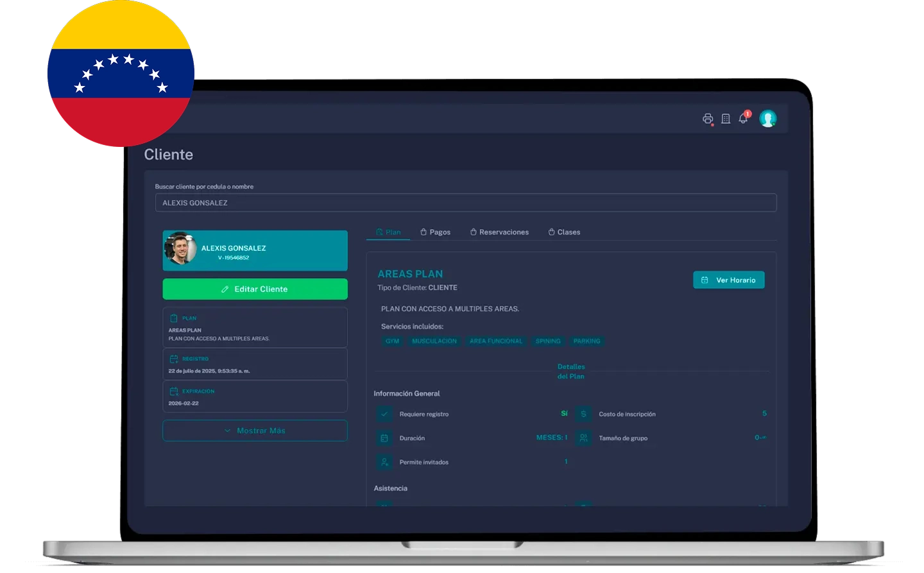Viewport: 924px width, 573px height.
Task: Toggle the PARKING service tag
Action: point(586,341)
